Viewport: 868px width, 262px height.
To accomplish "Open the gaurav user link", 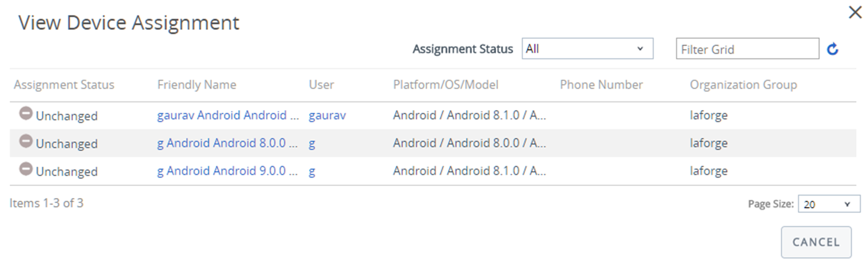I will point(327,115).
